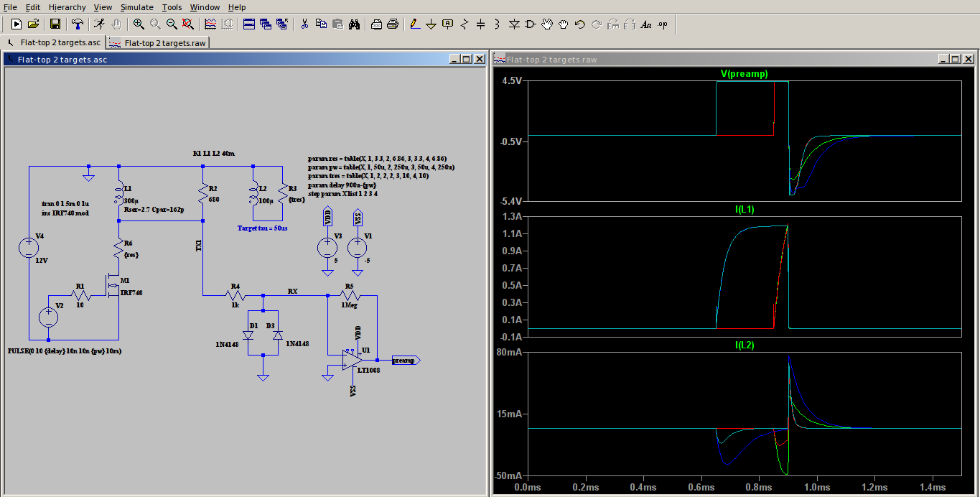Click the I(L2) trace label
Image resolution: width=980 pixels, height=497 pixels.
click(x=744, y=345)
